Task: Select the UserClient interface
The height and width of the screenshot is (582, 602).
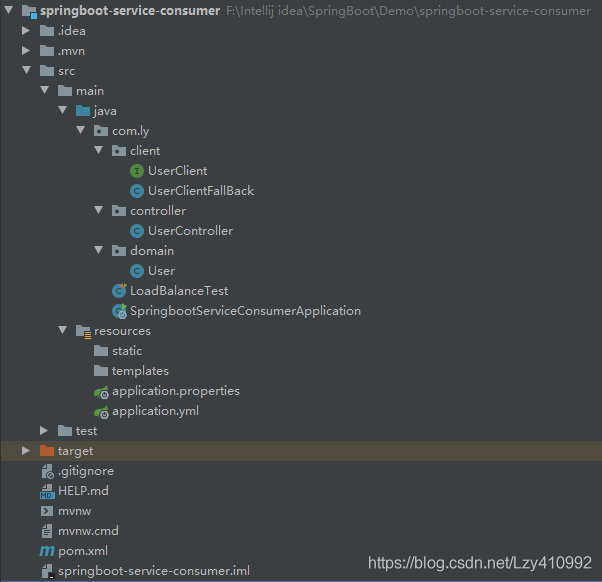Action: (x=177, y=171)
